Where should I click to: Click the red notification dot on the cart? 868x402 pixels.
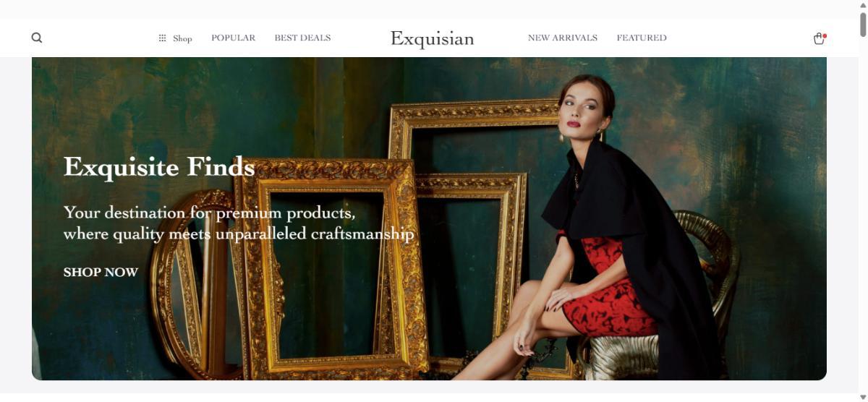825,35
